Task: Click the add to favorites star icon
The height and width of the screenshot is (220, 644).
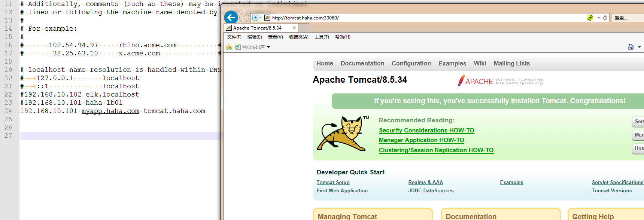Action: (229, 47)
